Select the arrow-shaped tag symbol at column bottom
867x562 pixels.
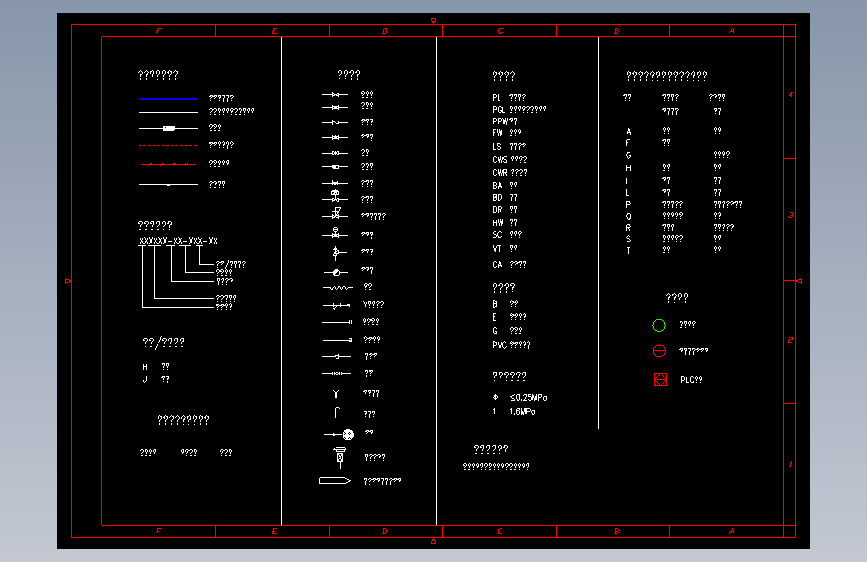(x=335, y=481)
